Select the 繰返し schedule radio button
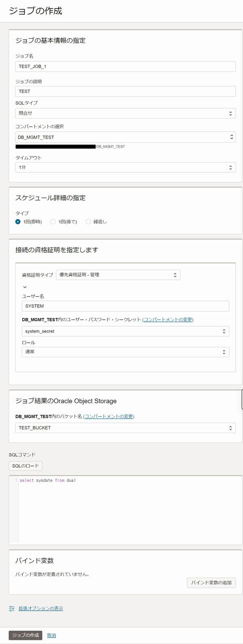This screenshot has width=243, height=644. [88, 222]
